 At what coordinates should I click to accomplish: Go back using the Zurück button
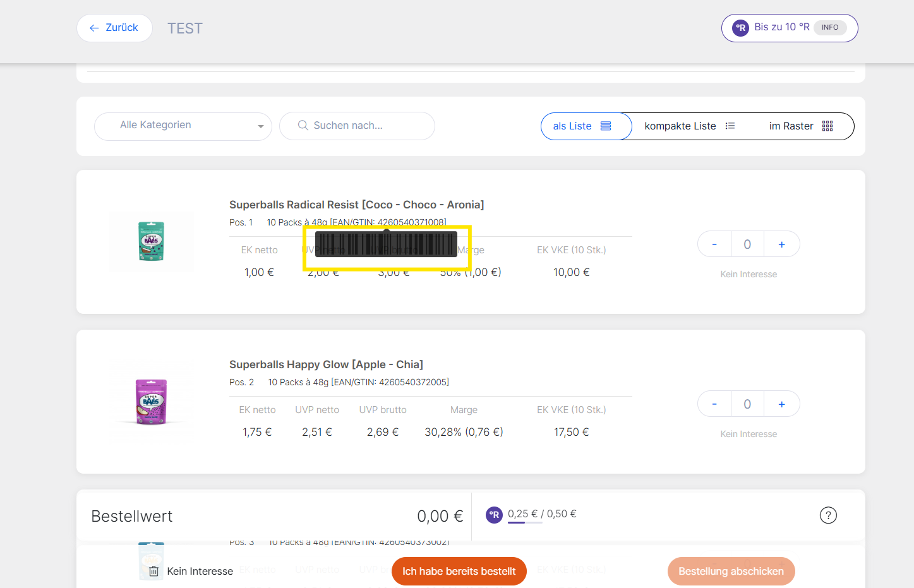click(x=114, y=28)
